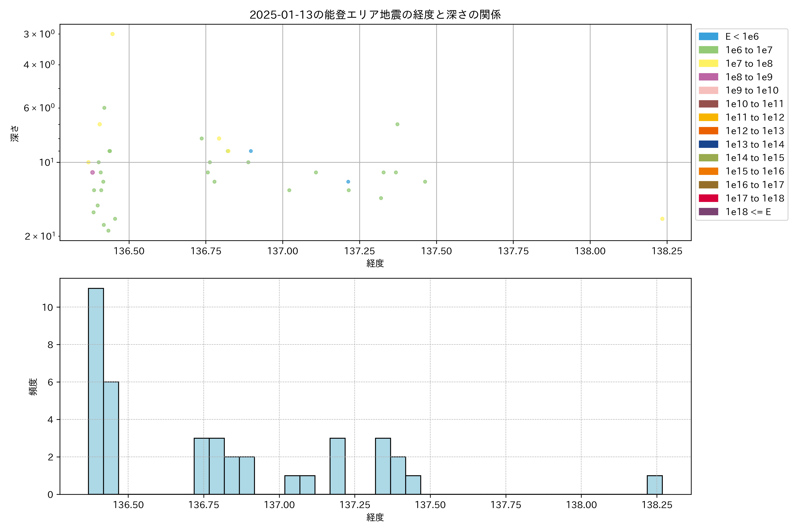This screenshot has height=532, width=798.
Task: Click the blue scatter point near 136.90
Action: (x=251, y=151)
